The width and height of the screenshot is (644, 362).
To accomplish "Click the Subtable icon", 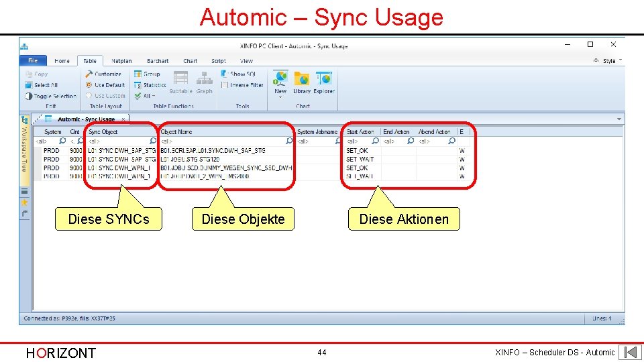I will [x=180, y=82].
